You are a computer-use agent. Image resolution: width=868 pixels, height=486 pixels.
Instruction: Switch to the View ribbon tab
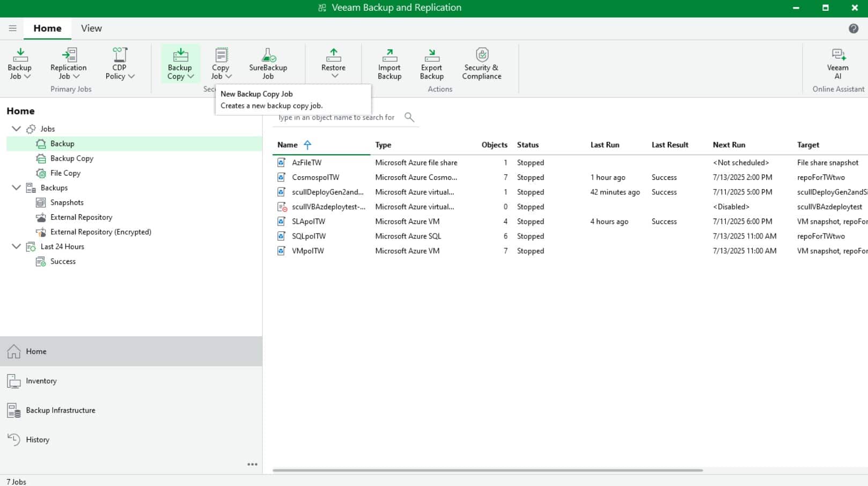point(91,28)
